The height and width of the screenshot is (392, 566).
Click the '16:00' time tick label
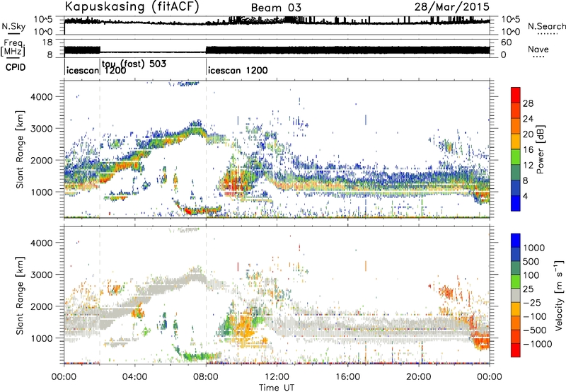347,377
